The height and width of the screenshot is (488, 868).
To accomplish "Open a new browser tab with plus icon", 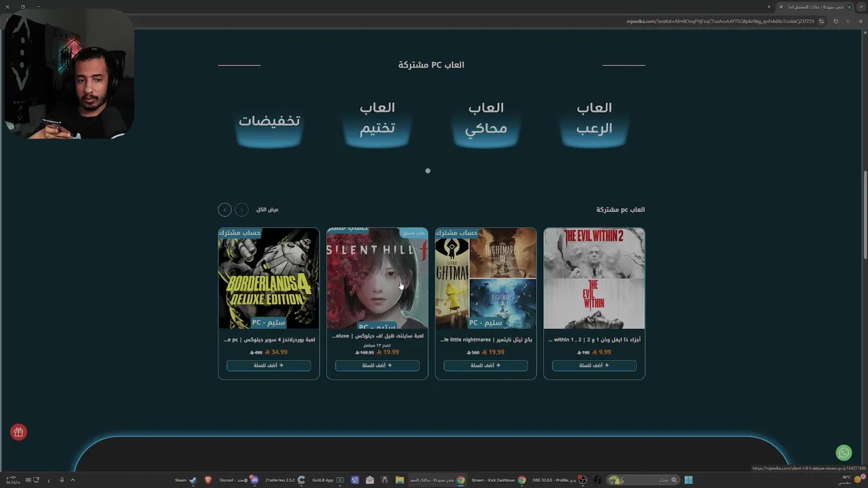I will click(x=769, y=7).
